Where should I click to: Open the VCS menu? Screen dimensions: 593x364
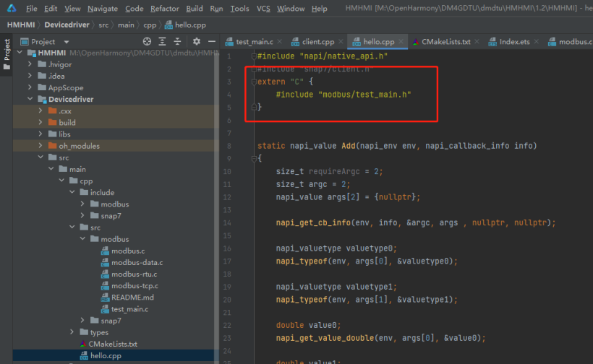click(263, 9)
